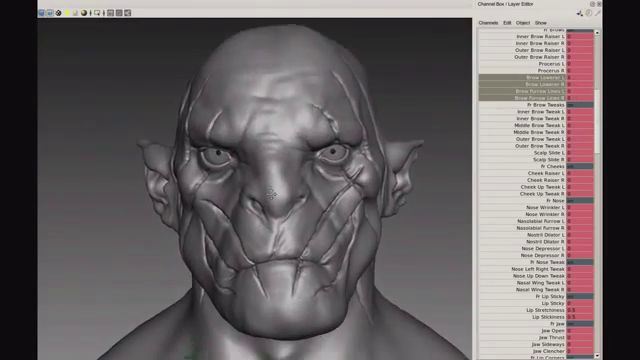
Task: Select the second blue cube shading icon
Action: (x=50, y=13)
